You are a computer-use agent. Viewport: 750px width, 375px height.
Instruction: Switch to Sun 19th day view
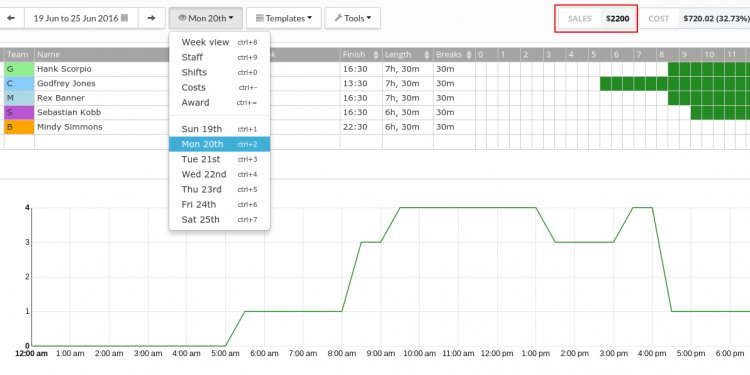pyautogui.click(x=220, y=129)
